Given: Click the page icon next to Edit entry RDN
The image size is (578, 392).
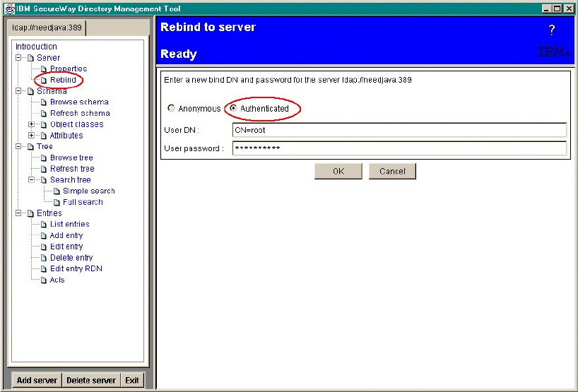Looking at the screenshot, I should [44, 269].
